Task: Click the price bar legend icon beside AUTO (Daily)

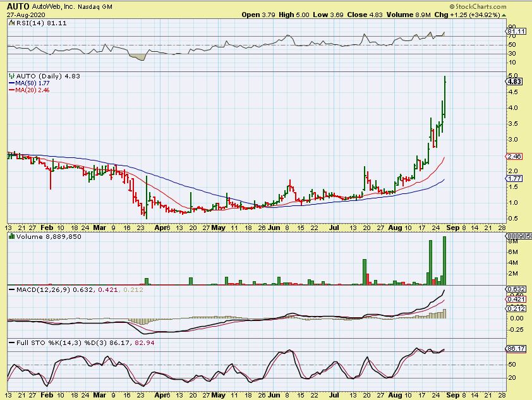Action: click(x=12, y=76)
